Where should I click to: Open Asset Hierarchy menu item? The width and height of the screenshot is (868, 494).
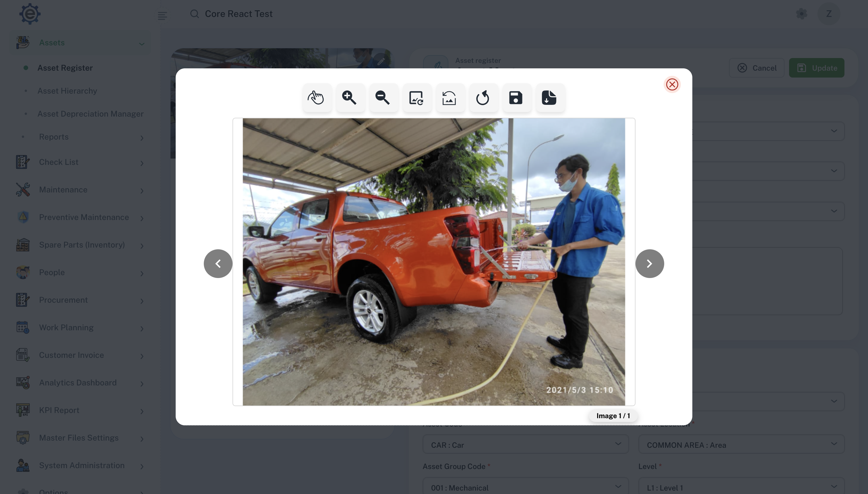point(67,91)
